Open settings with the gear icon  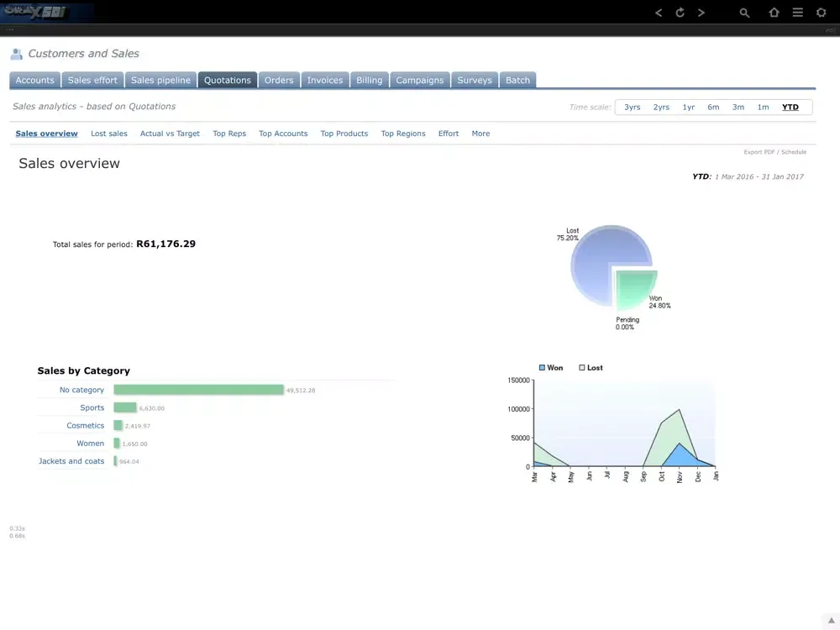[x=822, y=13]
